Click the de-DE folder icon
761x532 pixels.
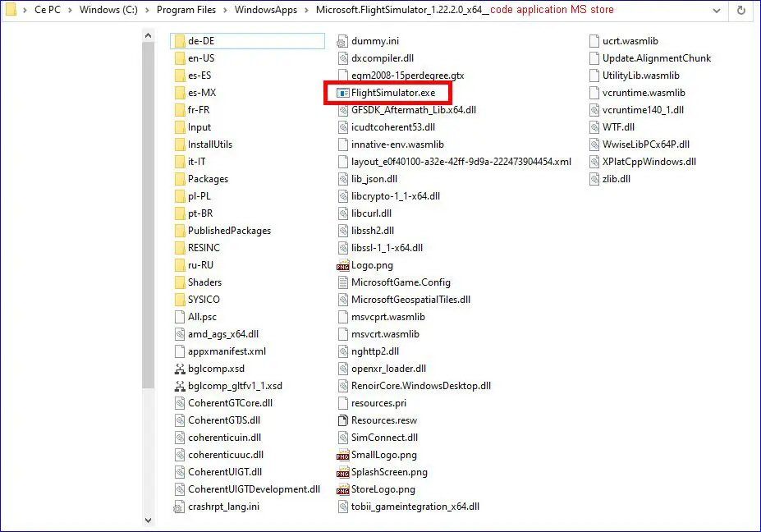[x=180, y=41]
